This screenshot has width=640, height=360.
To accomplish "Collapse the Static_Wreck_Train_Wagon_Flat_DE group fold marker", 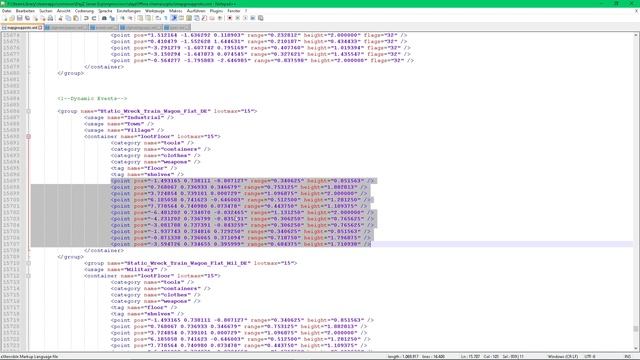I will [29, 111].
